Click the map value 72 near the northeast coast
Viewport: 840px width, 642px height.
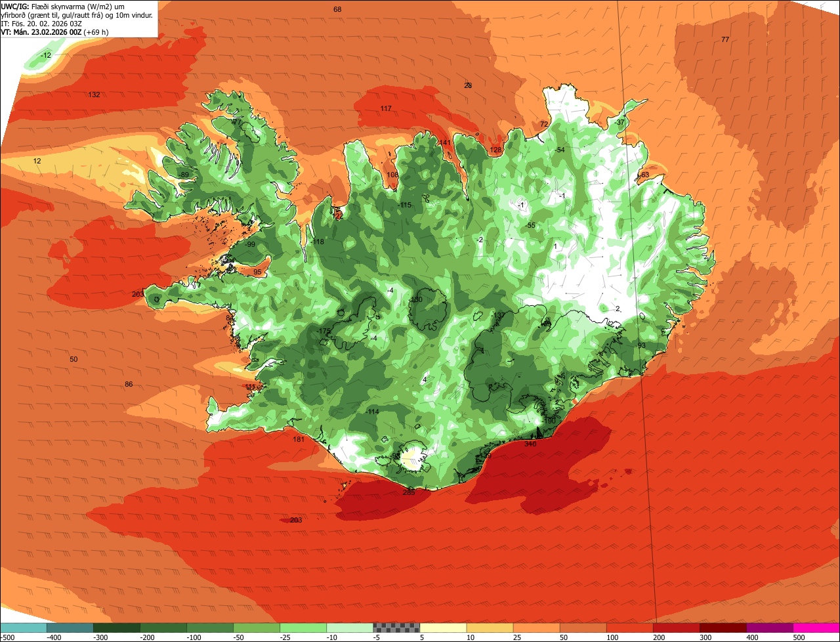point(543,124)
